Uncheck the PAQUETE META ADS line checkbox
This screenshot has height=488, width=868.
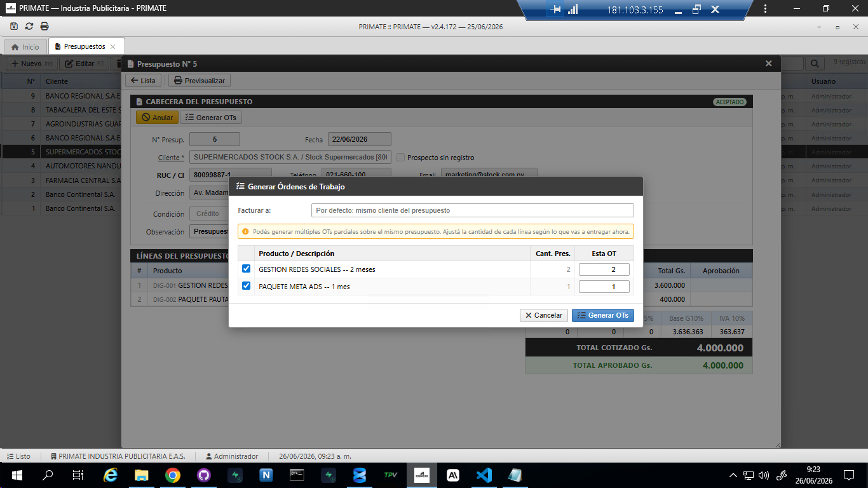pos(247,287)
